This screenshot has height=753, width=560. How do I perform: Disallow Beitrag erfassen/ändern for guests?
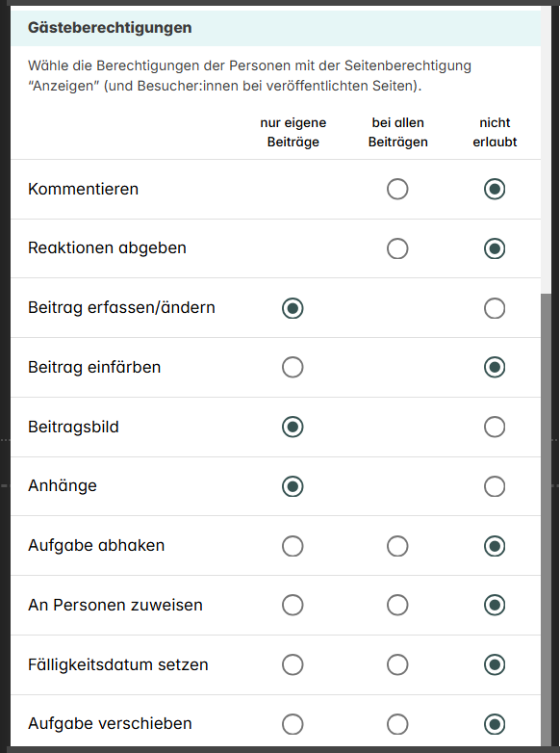pos(495,308)
